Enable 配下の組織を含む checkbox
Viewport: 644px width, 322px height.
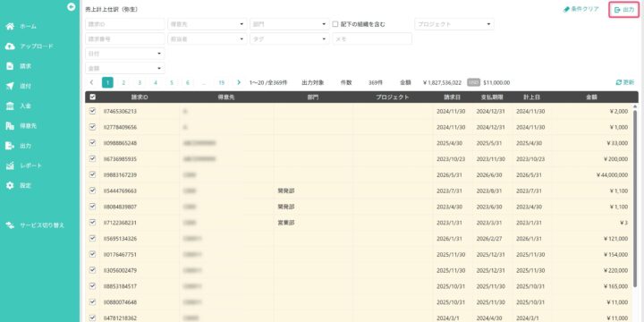coord(335,24)
